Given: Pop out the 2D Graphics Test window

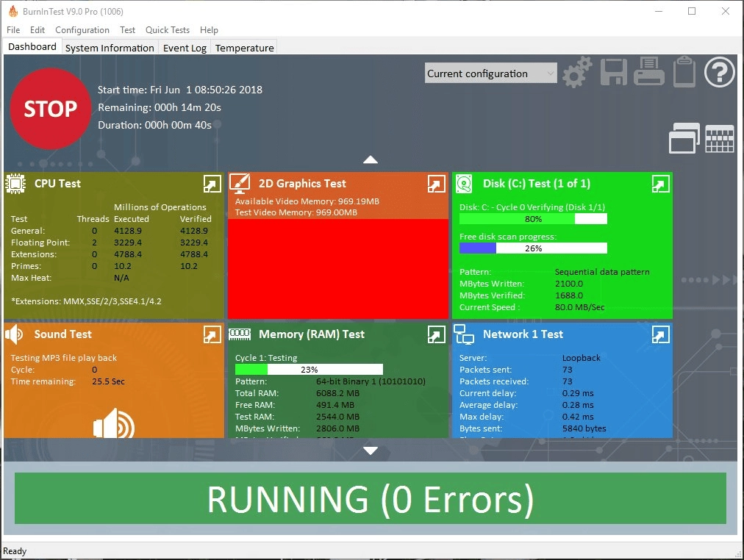Looking at the screenshot, I should (x=436, y=184).
